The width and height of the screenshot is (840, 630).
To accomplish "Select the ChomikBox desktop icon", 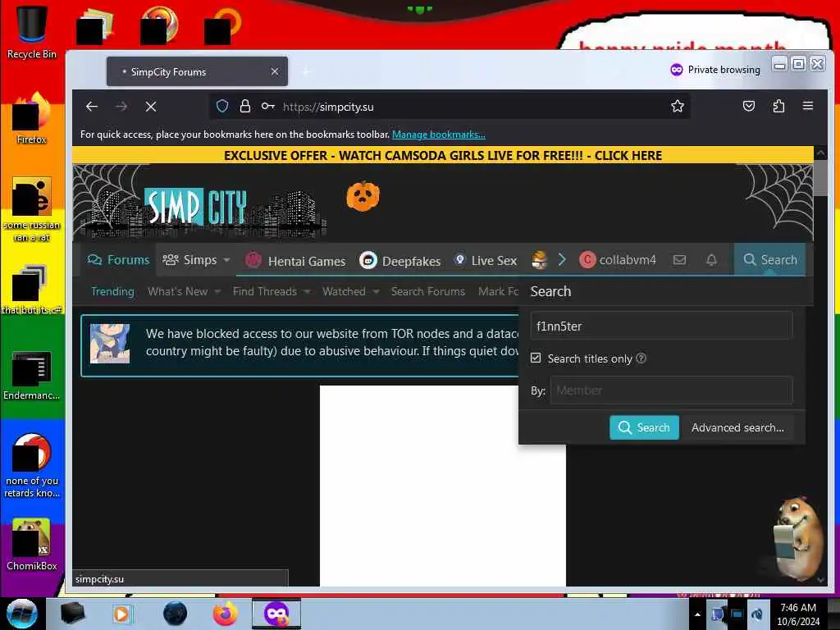I will pyautogui.click(x=32, y=545).
